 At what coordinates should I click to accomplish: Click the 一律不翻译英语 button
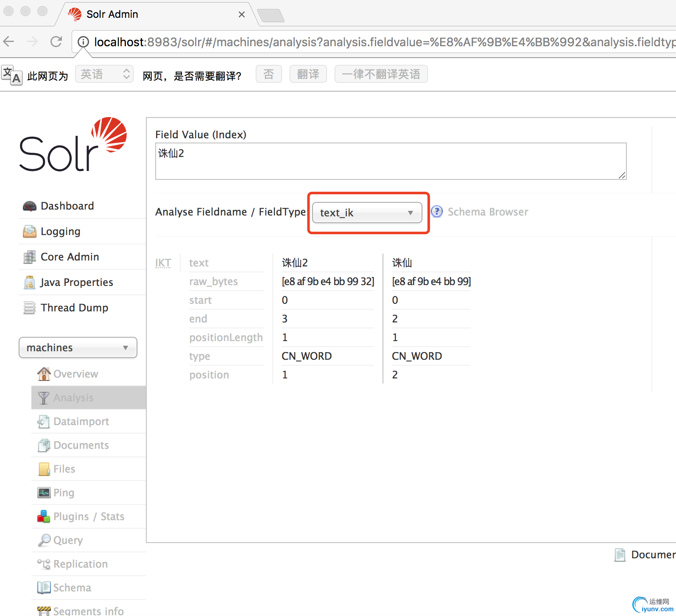click(x=381, y=74)
